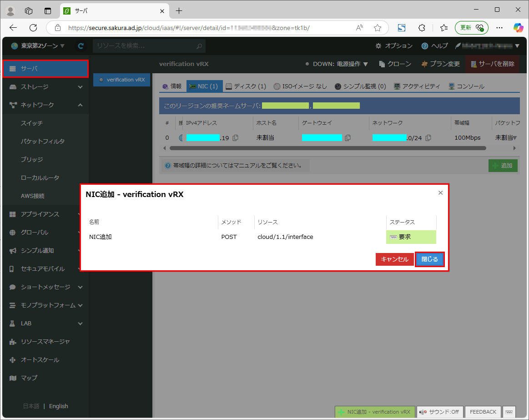The width and height of the screenshot is (529, 420).
Task: Click the セキュアモバイル phone icon
Action: pos(12,269)
